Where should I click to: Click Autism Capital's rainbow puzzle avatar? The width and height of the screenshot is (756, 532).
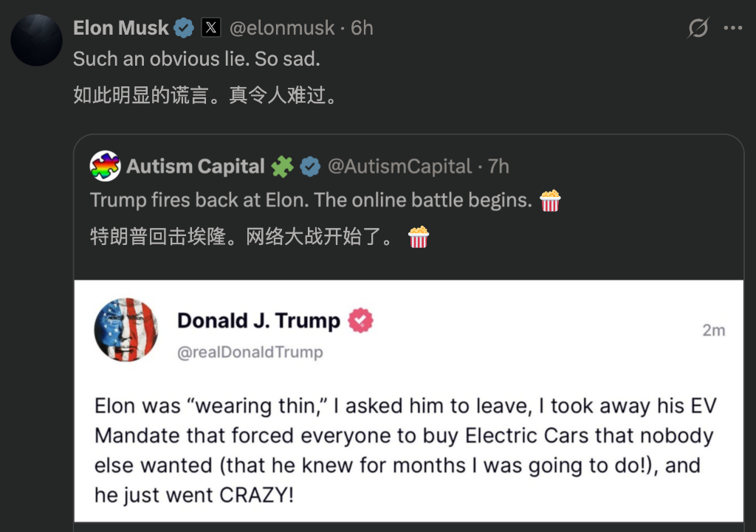[x=105, y=167]
